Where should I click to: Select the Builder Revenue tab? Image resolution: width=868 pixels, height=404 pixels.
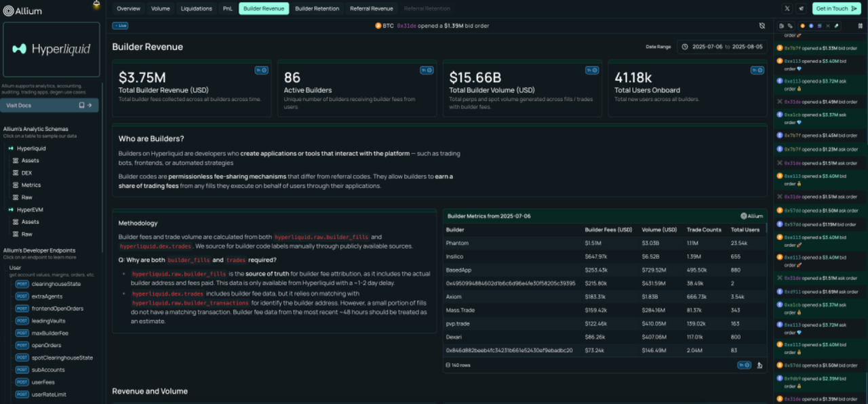tap(264, 9)
